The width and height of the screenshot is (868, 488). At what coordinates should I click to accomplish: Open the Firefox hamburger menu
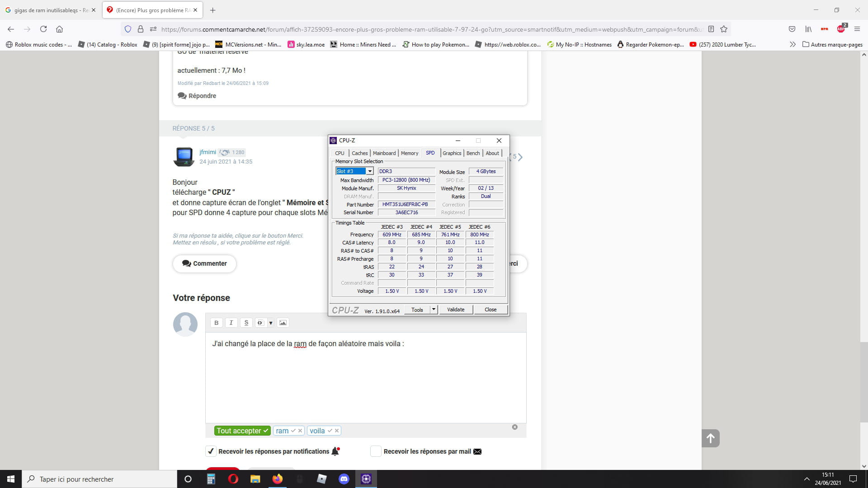tap(857, 29)
